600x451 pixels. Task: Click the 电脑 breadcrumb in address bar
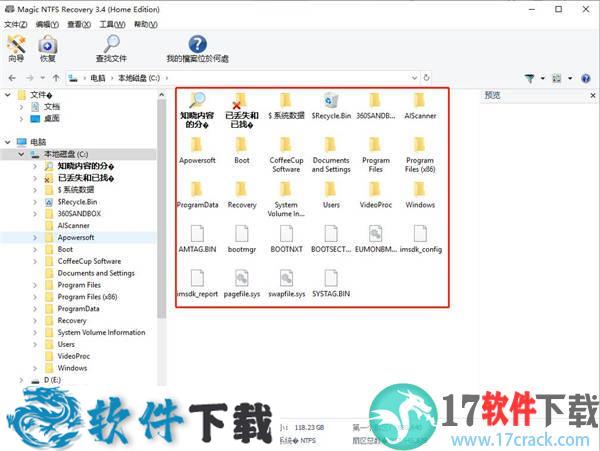click(x=97, y=78)
